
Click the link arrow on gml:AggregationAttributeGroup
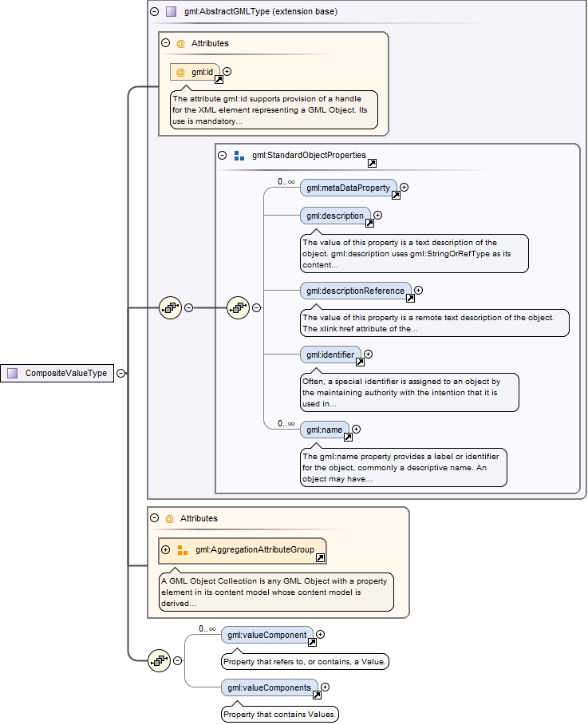tap(320, 557)
